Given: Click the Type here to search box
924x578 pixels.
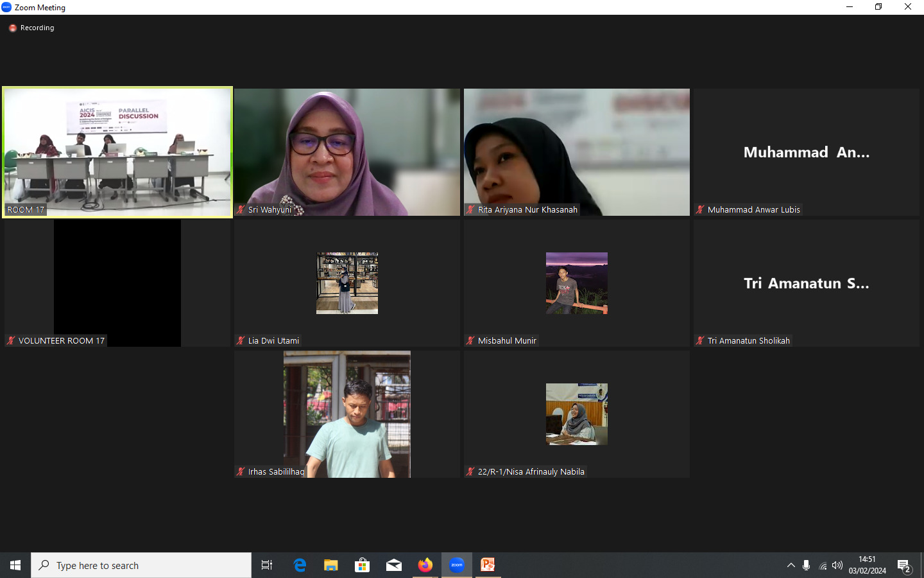Looking at the screenshot, I should 141,565.
